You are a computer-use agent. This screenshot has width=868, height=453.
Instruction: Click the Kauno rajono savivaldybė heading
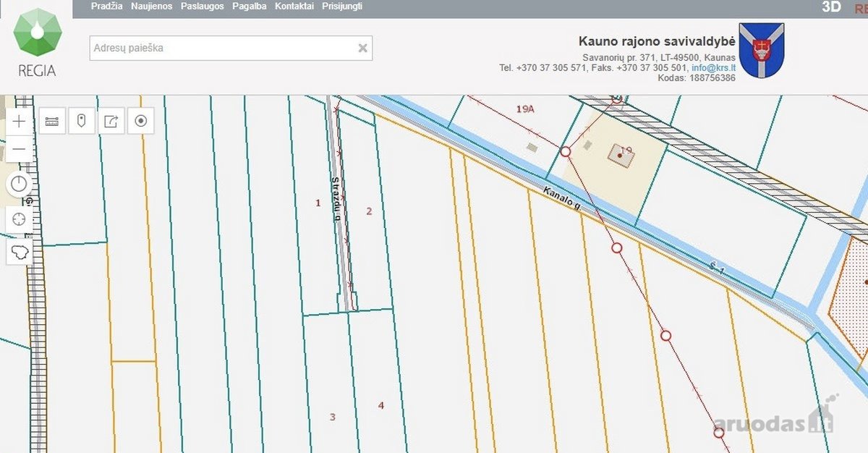tap(658, 41)
